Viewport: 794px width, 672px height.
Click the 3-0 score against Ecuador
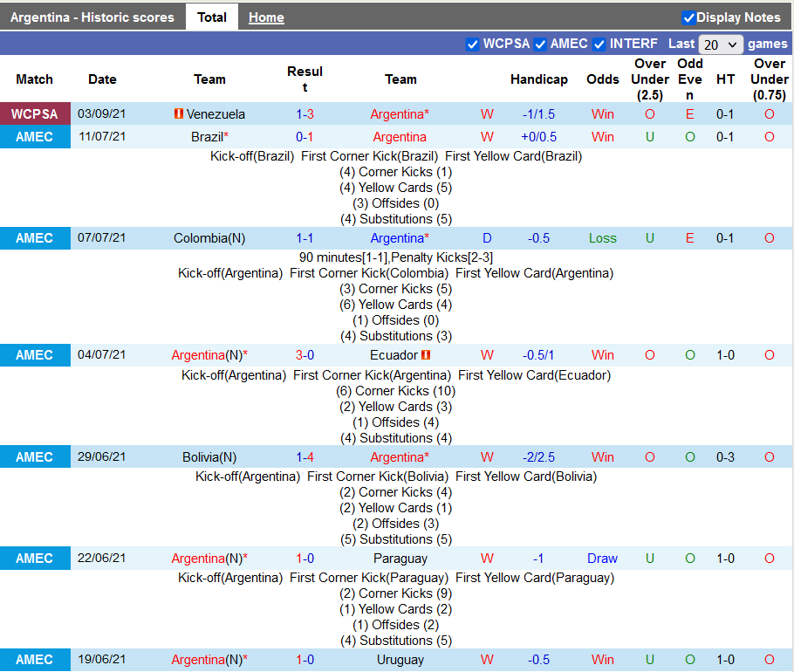tap(305, 355)
